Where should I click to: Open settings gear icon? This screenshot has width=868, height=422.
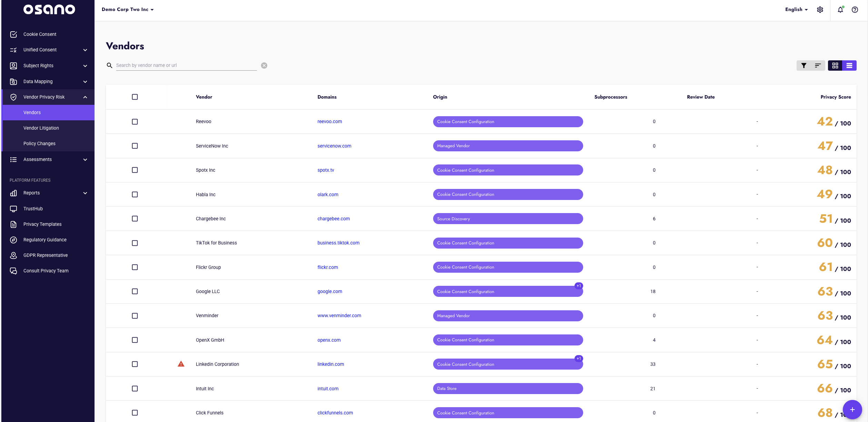(x=820, y=10)
